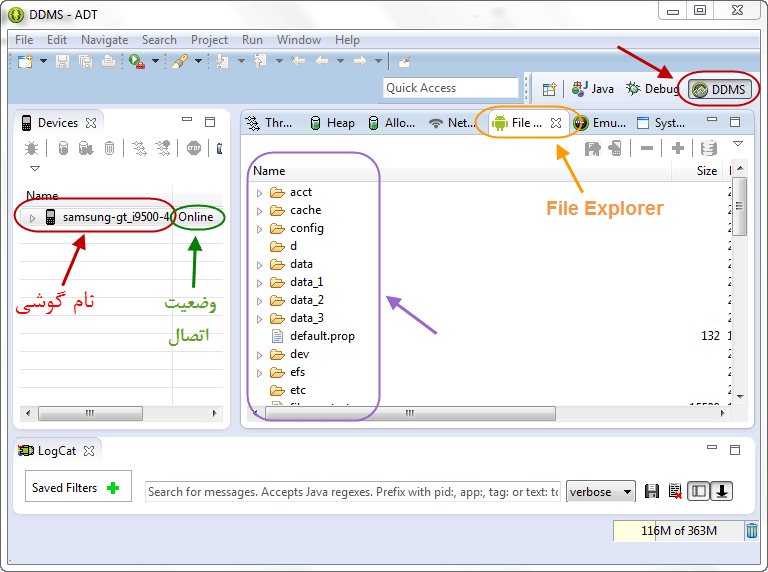Click the Stop Process icon in Devices
Image resolution: width=768 pixels, height=572 pixels.
(194, 148)
